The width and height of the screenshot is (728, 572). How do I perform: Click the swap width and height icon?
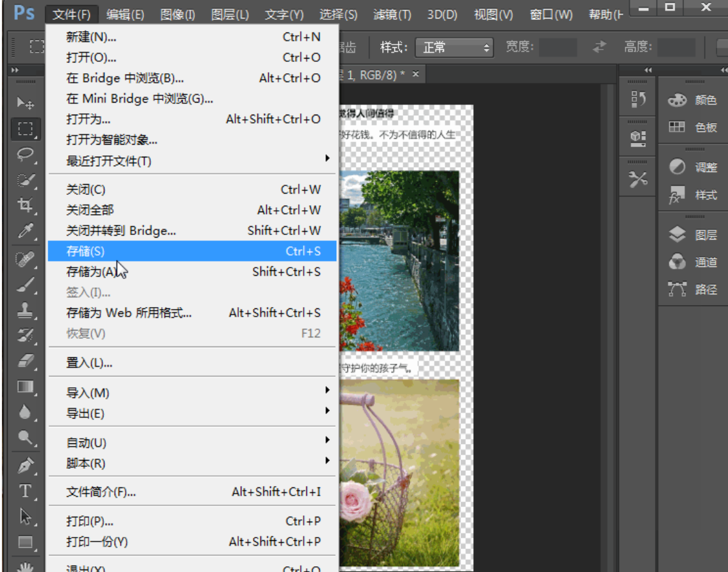[599, 47]
